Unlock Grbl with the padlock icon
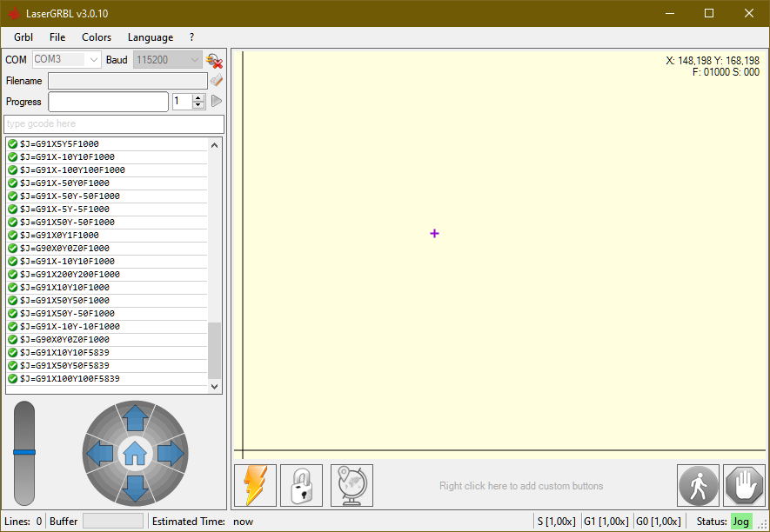Screen dimensions: 770x532 302,485
